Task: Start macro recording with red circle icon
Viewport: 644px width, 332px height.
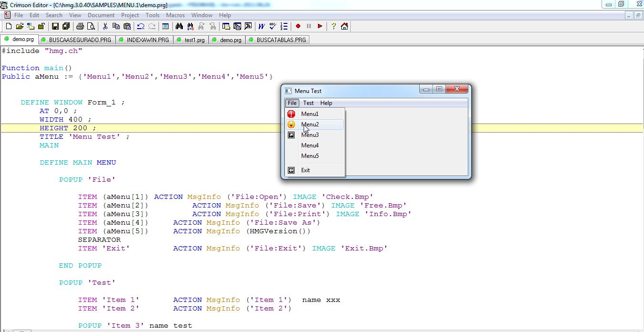Action: (x=298, y=26)
